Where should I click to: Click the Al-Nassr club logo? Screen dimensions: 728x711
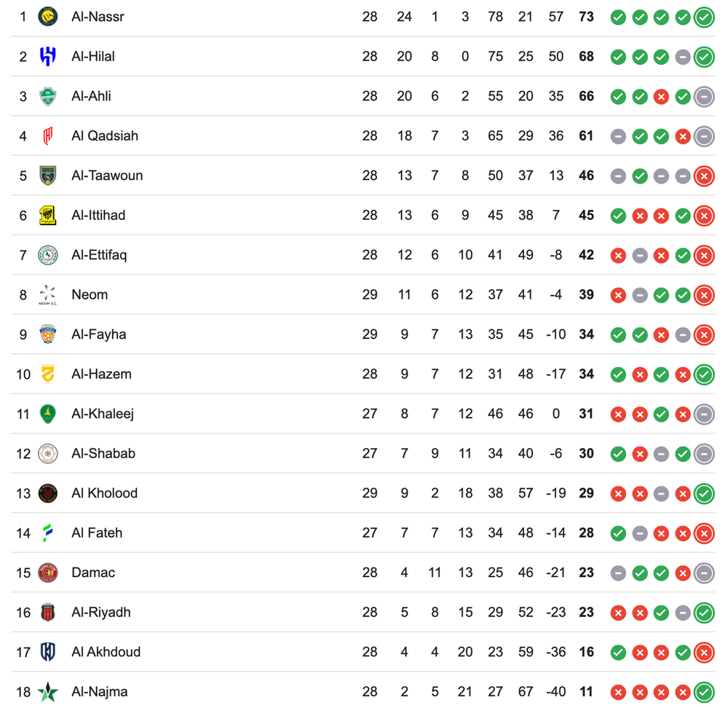pos(48,17)
